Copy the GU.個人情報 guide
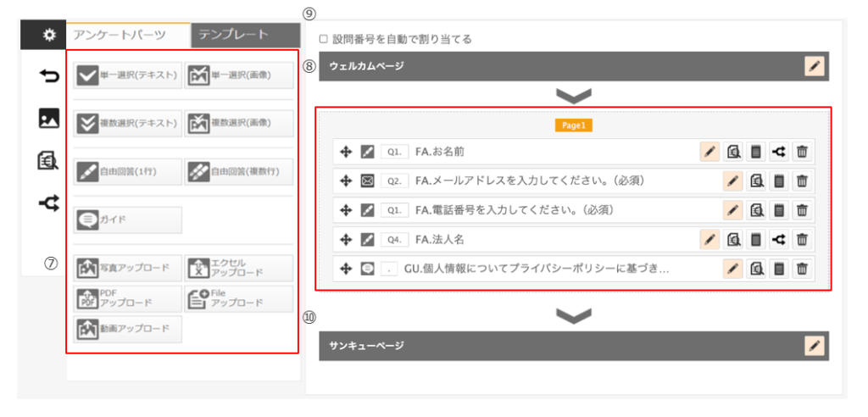868x417 pixels. click(x=779, y=270)
